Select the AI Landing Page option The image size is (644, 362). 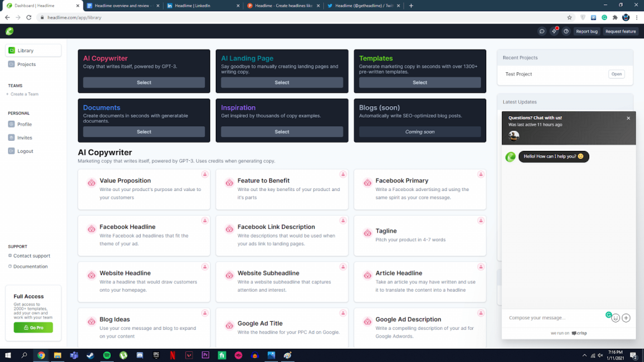pyautogui.click(x=282, y=82)
